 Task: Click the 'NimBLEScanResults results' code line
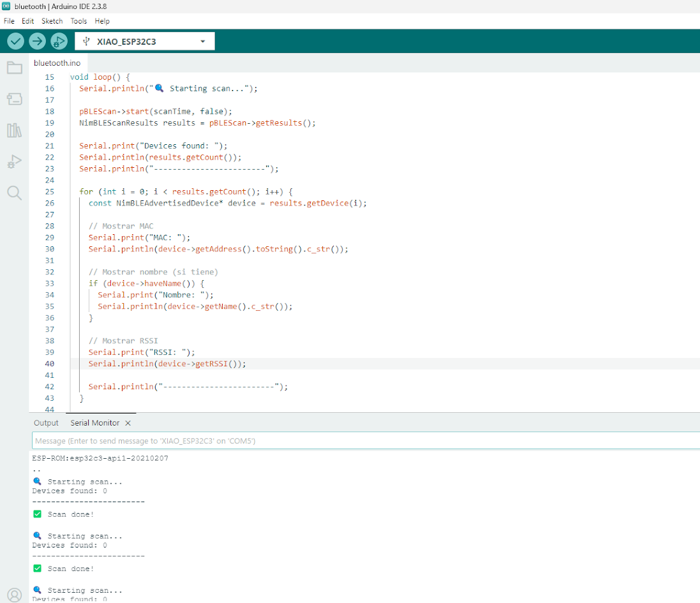197,123
